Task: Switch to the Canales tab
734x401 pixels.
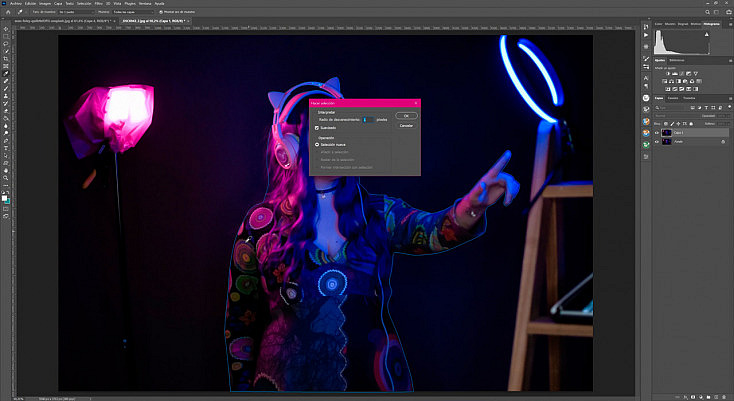Action: click(x=673, y=98)
